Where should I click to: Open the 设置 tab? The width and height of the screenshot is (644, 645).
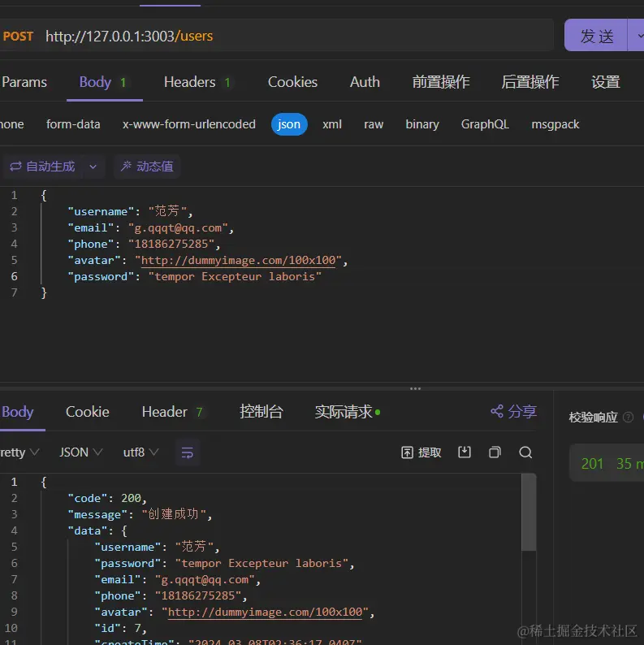(x=605, y=82)
